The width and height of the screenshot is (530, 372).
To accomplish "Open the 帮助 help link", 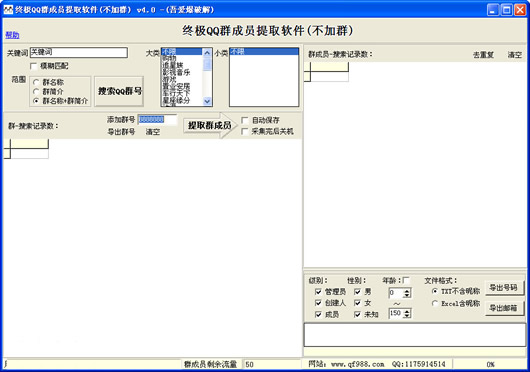I will (12, 35).
